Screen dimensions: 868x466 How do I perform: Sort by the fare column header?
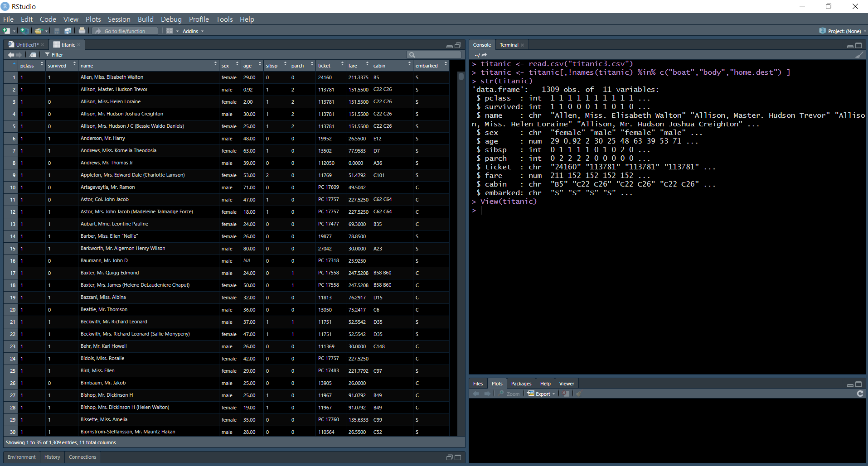pos(358,66)
